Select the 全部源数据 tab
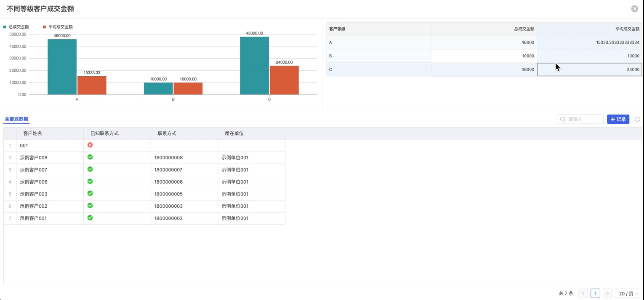644x300 pixels. (16, 119)
